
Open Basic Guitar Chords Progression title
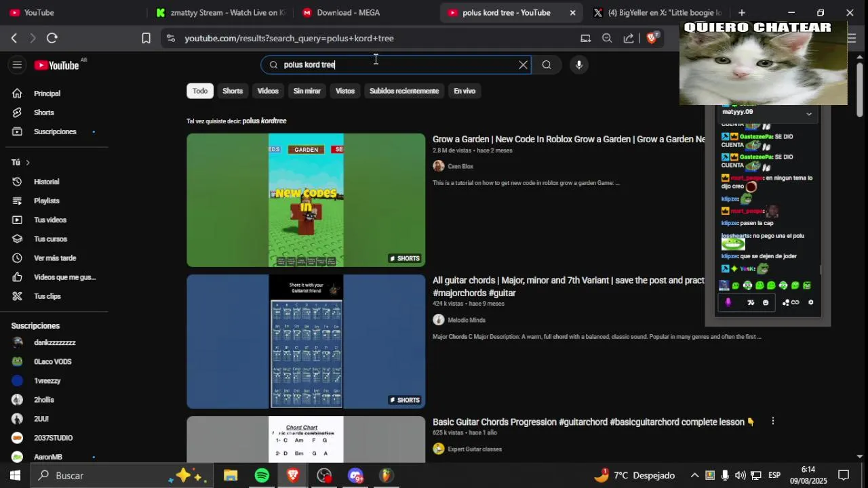pyautogui.click(x=593, y=422)
